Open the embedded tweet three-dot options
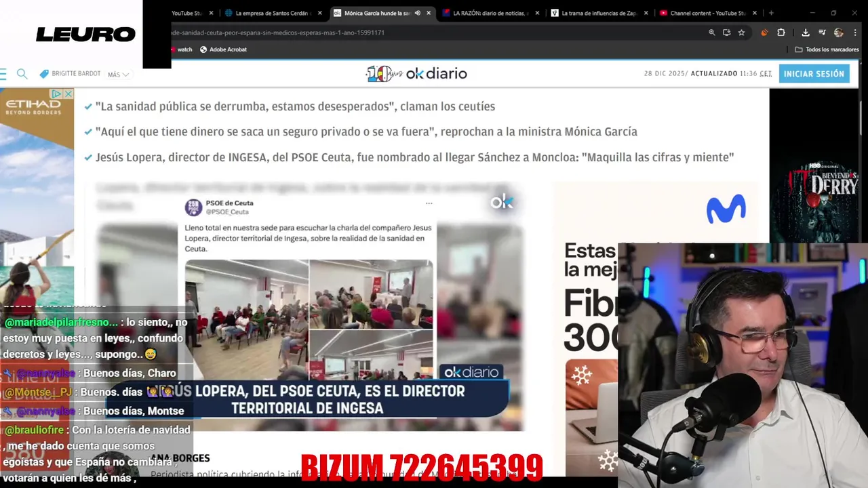The image size is (868, 488). tap(429, 203)
